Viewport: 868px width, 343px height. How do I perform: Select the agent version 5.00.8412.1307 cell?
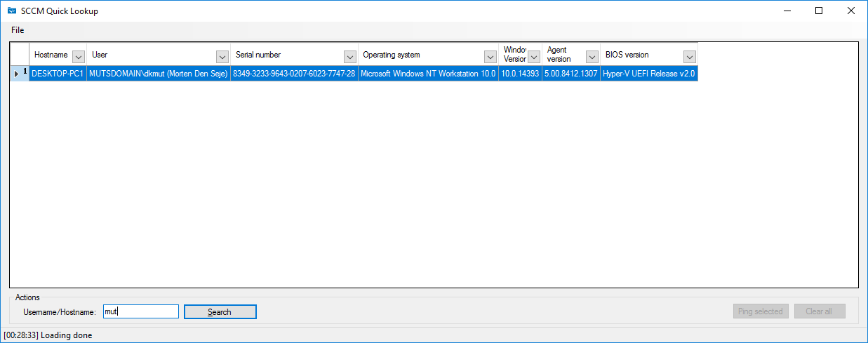(x=571, y=74)
